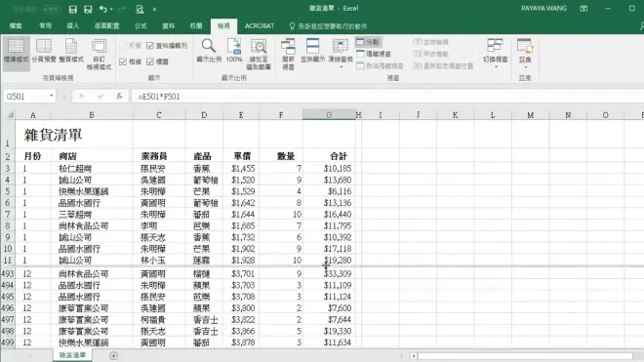Click Arrange All (並排顯示)
This screenshot has width=644, height=362.
pyautogui.click(x=312, y=52)
